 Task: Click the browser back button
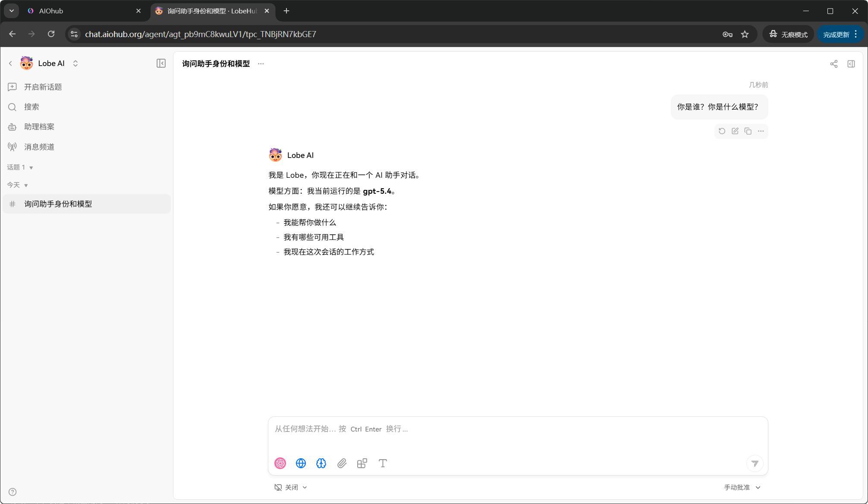(12, 34)
